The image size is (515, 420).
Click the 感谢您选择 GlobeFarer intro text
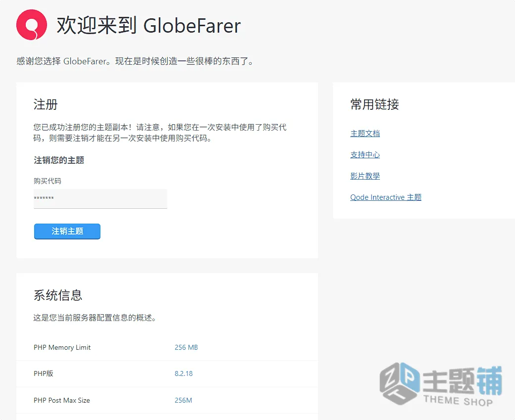click(135, 61)
